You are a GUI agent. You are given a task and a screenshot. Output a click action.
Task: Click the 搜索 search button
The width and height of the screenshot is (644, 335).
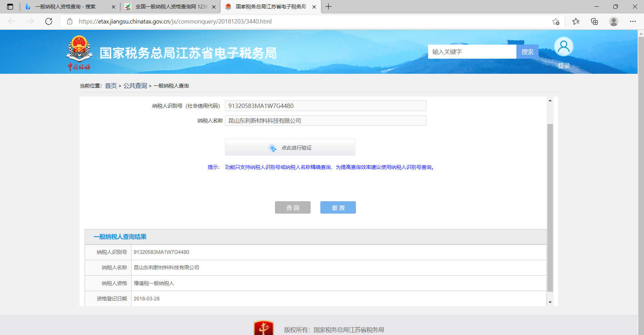[x=527, y=52]
